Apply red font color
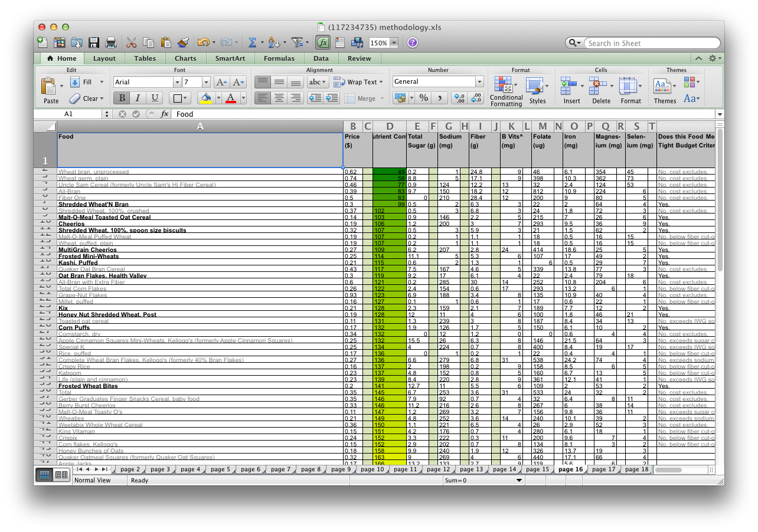Viewport: 758px width, 532px height. click(x=231, y=98)
